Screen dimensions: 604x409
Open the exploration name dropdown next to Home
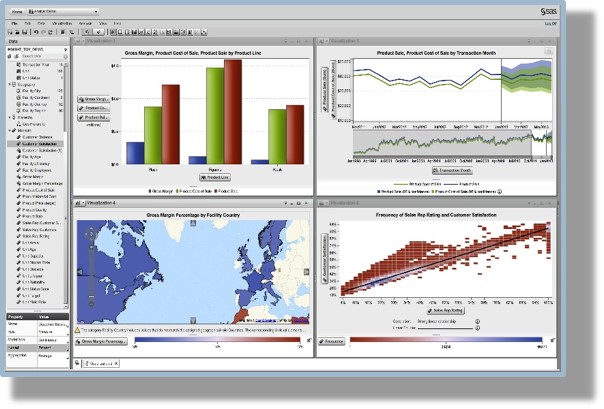[63, 12]
